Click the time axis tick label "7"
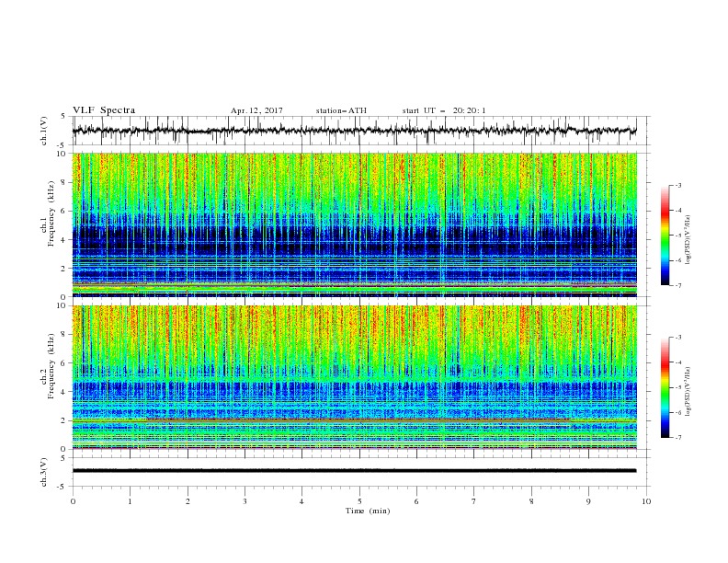The height and width of the screenshot is (563, 728). point(474,501)
